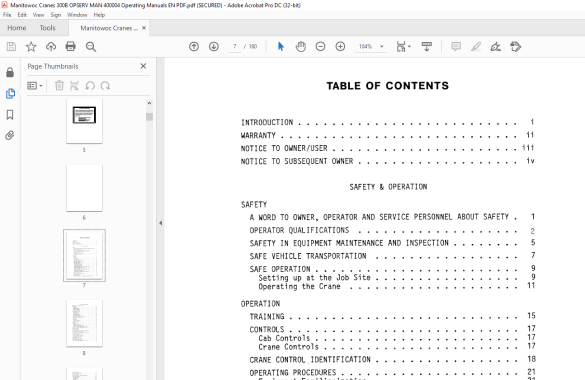585x380 pixels.
Task: Open thumbnail options dropdown menu
Action: (35, 86)
